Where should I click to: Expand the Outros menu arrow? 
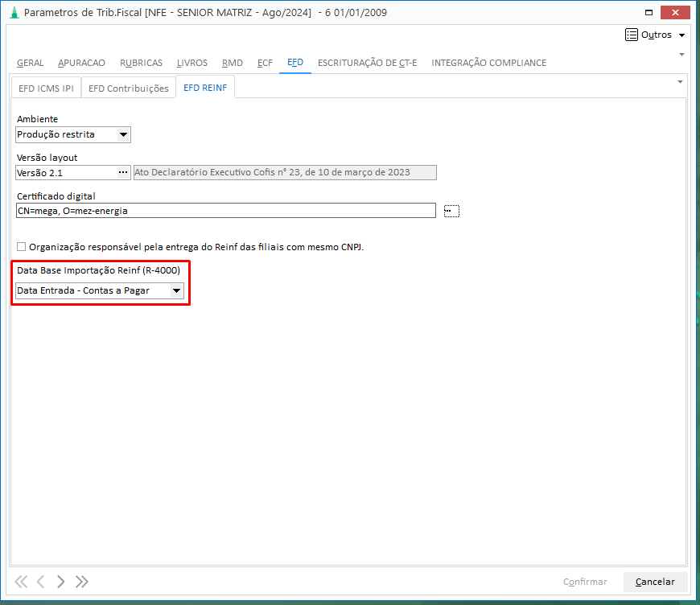(x=681, y=35)
